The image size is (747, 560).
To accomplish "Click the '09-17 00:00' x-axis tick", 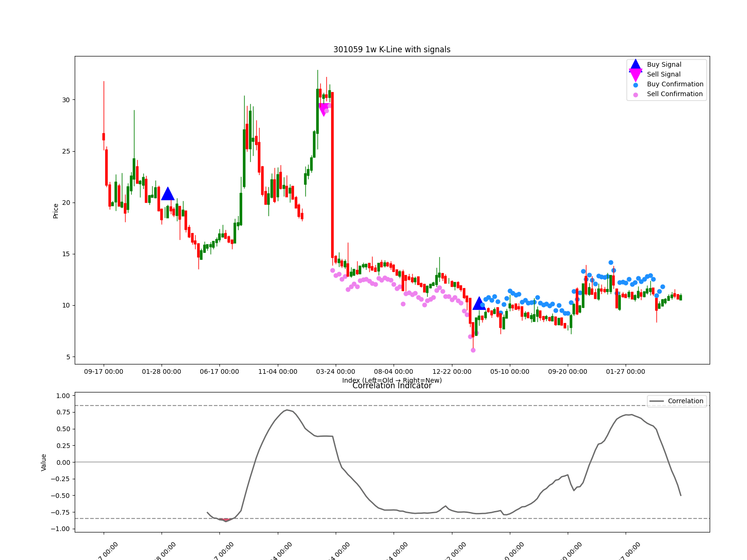I will pos(104,372).
